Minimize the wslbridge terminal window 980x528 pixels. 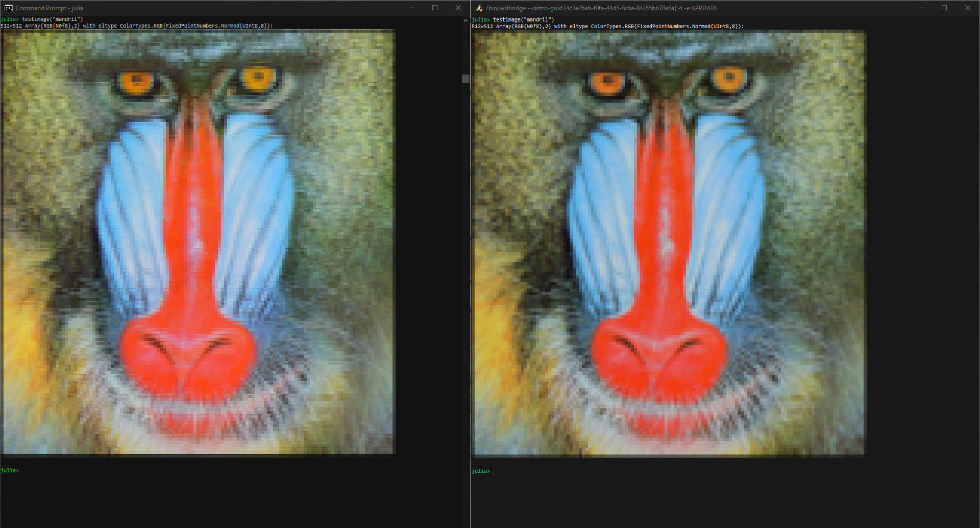pyautogui.click(x=921, y=8)
